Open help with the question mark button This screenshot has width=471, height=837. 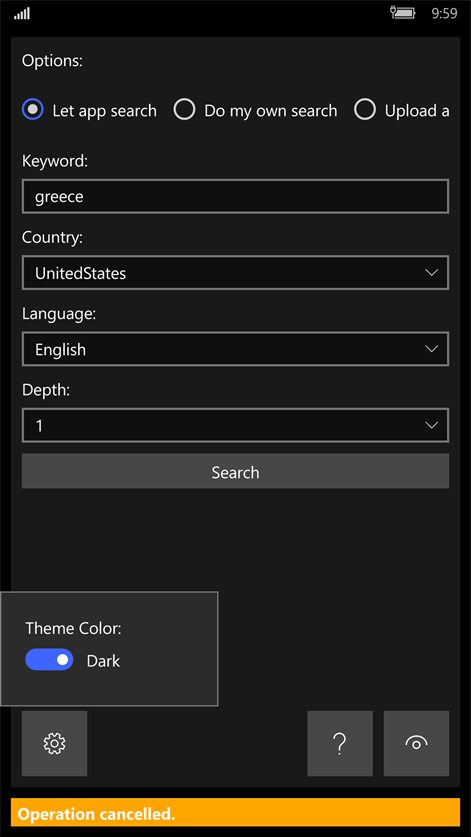340,743
